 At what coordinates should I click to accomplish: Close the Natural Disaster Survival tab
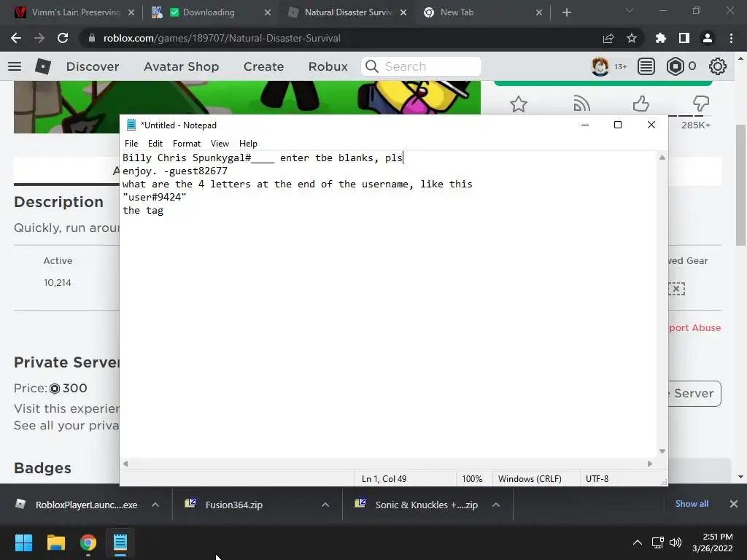point(403,12)
